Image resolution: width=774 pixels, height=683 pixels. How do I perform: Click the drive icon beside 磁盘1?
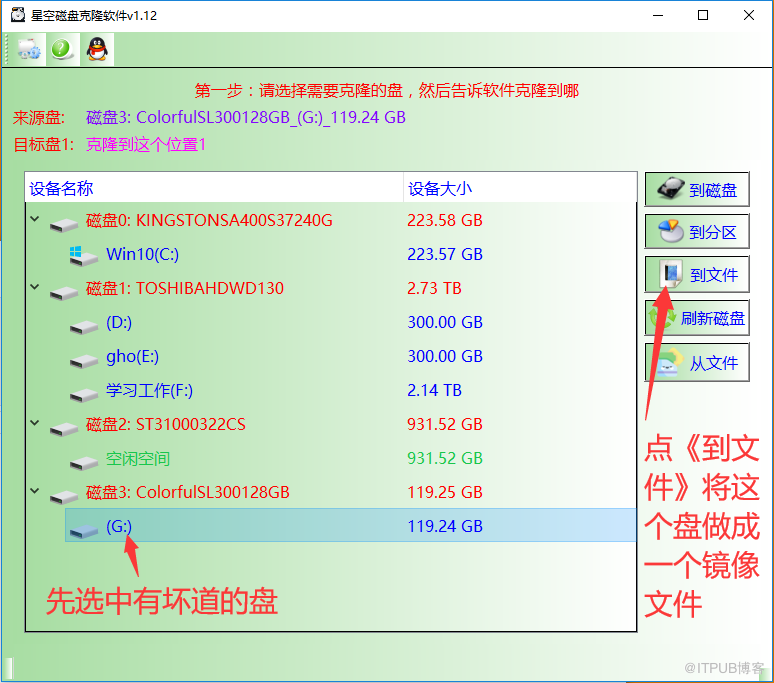64,293
